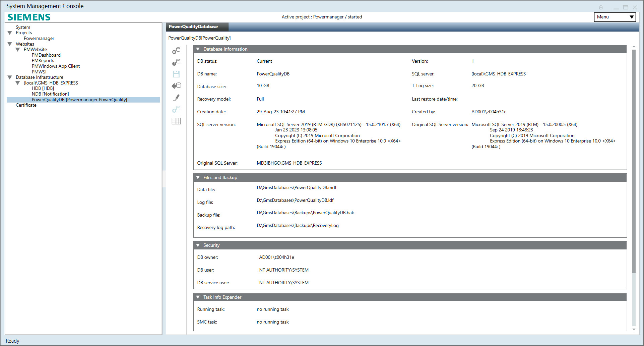Collapse the Security section
The image size is (644, 346).
pos(198,245)
